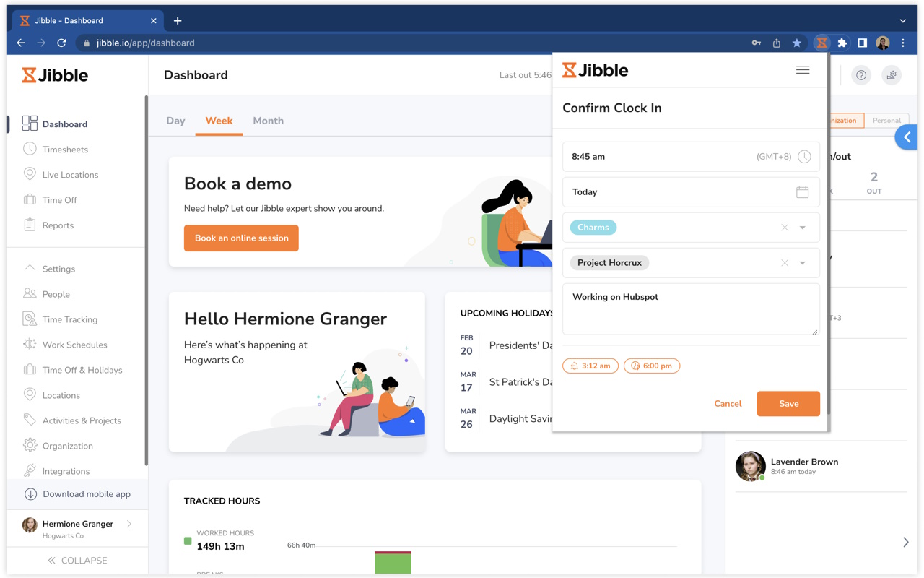
Task: Open a new browser tab
Action: 178,21
